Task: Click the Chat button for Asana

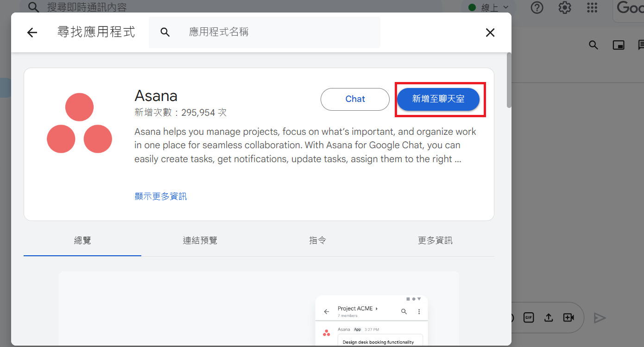Action: 355,99
